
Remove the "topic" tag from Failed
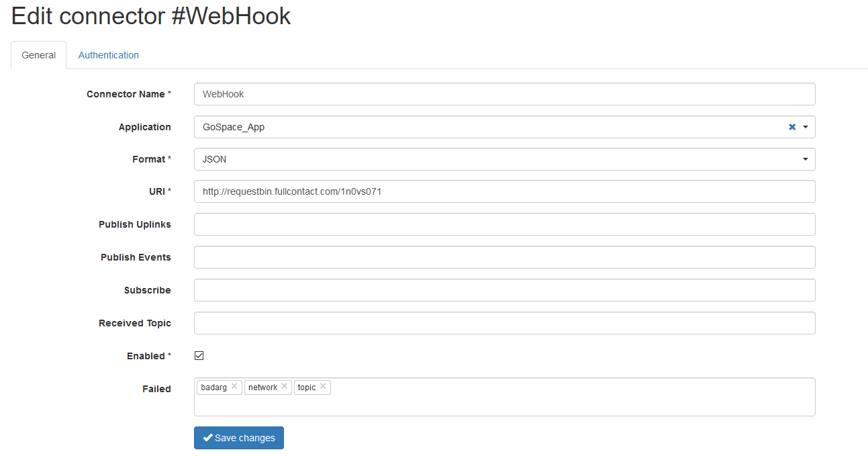tap(322, 386)
